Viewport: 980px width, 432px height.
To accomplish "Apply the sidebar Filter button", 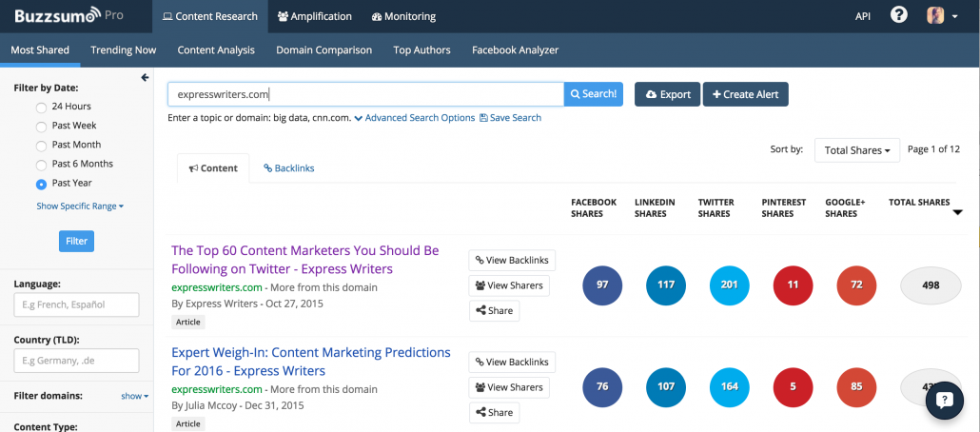I will 77,241.
